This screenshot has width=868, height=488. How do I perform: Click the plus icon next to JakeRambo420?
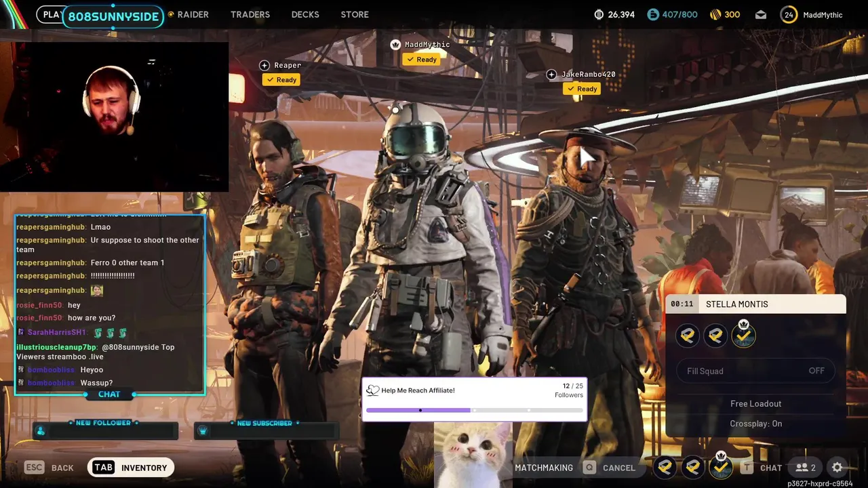tap(551, 75)
